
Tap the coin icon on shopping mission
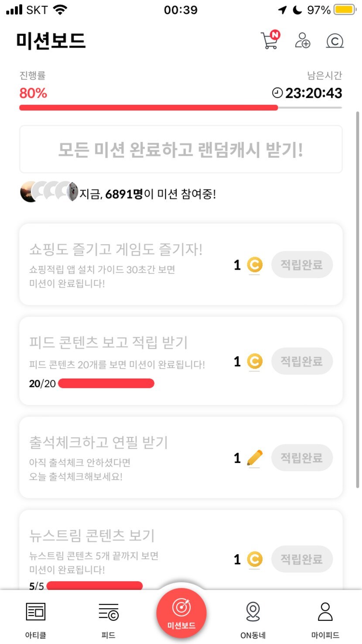tap(255, 264)
